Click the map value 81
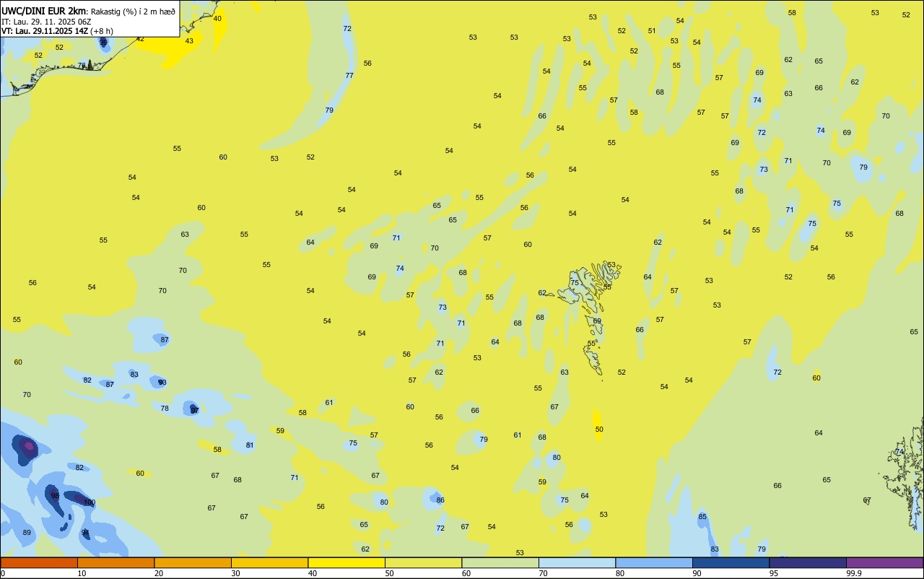This screenshot has width=924, height=579. pos(250,445)
